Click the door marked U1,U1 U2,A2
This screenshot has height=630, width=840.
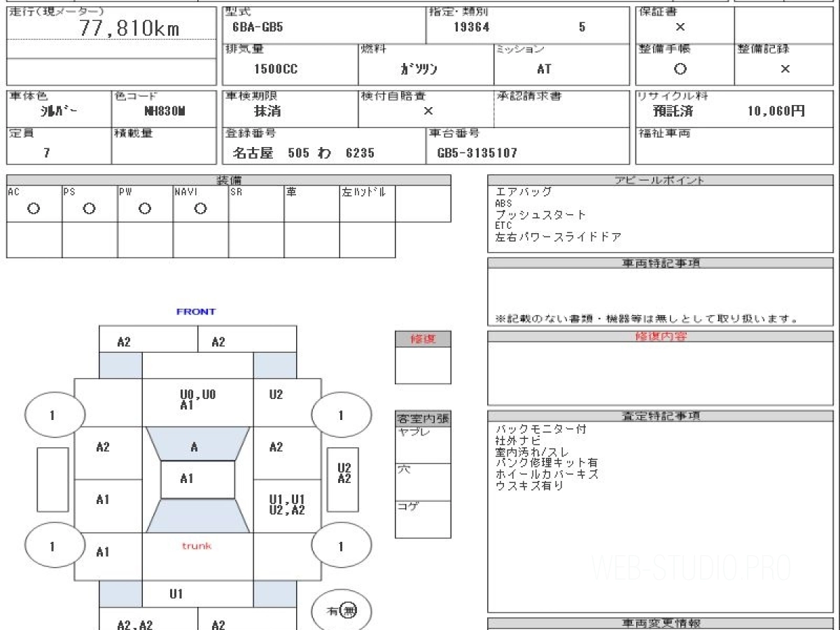[287, 505]
